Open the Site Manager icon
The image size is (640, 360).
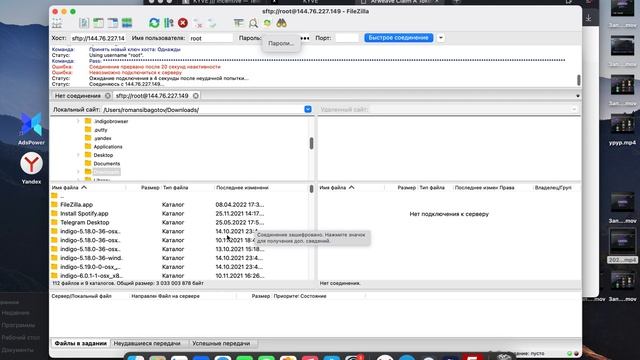[x=57, y=23]
